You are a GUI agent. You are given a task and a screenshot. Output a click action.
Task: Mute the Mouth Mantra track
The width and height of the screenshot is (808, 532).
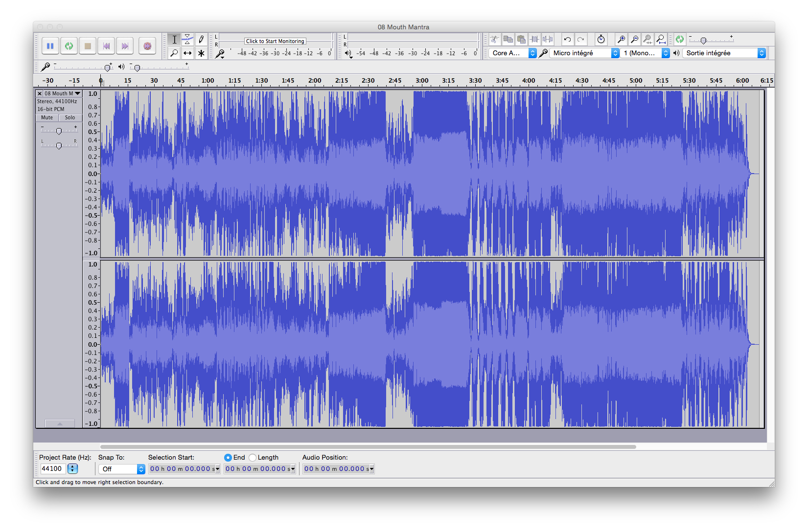[46, 117]
